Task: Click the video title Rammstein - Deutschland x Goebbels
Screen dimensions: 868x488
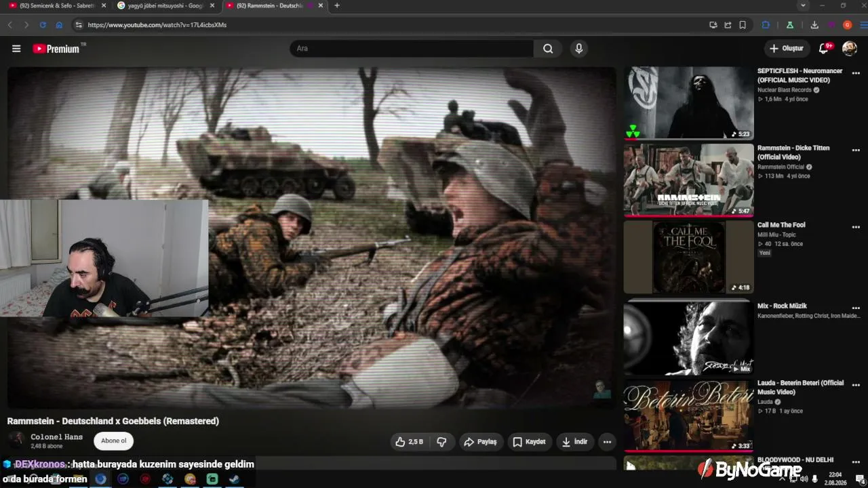Action: 113,421
